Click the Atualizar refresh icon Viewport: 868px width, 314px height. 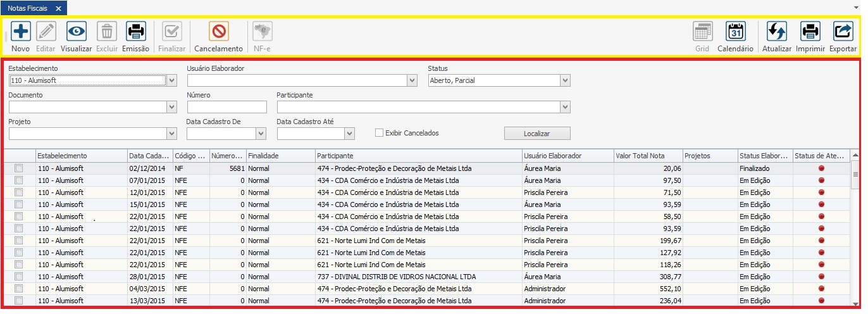tap(776, 31)
